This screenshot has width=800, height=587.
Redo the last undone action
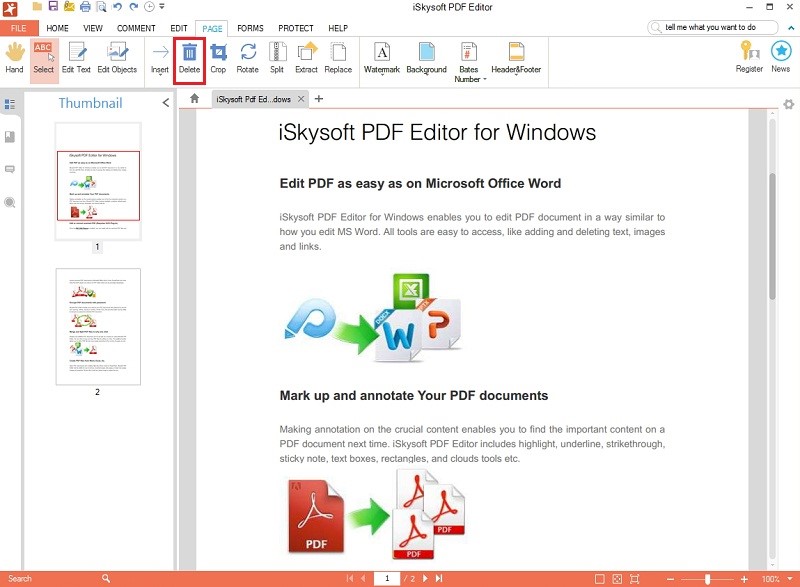coord(134,7)
